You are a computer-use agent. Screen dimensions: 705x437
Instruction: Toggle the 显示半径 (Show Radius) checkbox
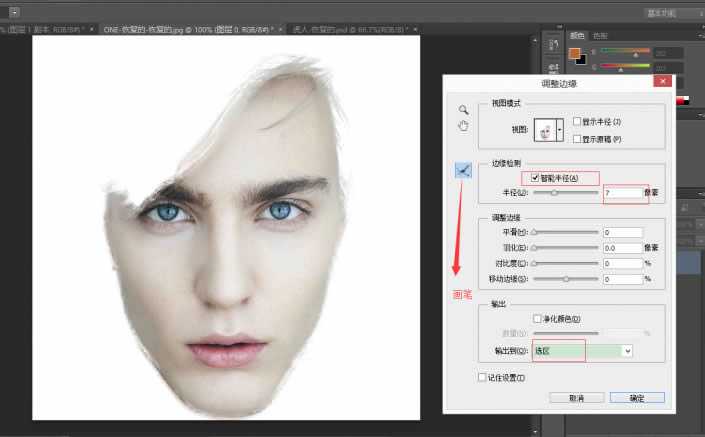[x=578, y=121]
